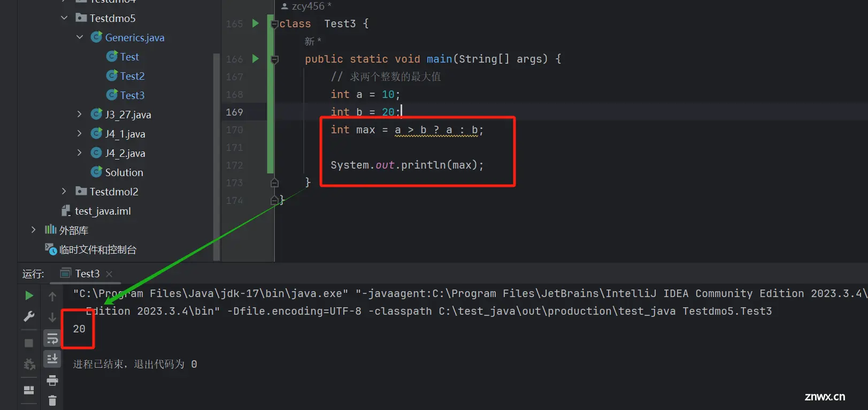
Task: Click the fold end marker on line 173
Action: tap(274, 183)
